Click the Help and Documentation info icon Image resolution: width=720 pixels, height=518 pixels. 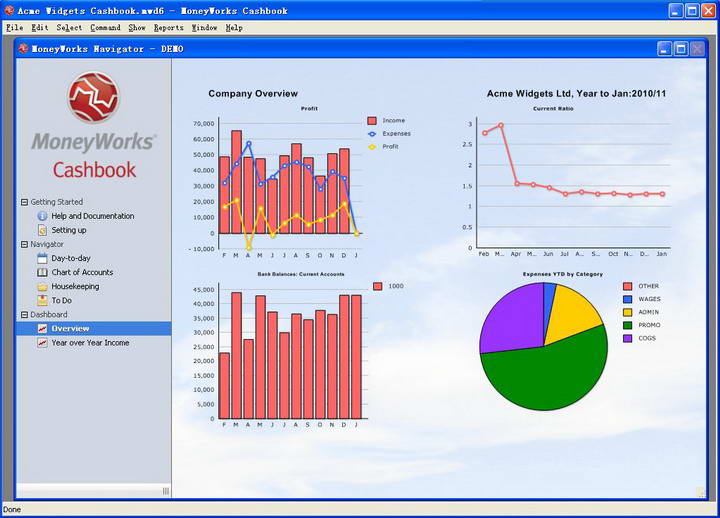[42, 216]
